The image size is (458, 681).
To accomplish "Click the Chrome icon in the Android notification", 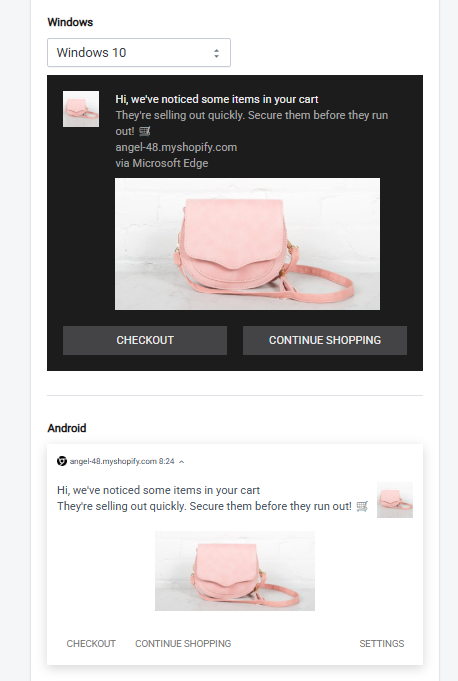I will pos(62,461).
